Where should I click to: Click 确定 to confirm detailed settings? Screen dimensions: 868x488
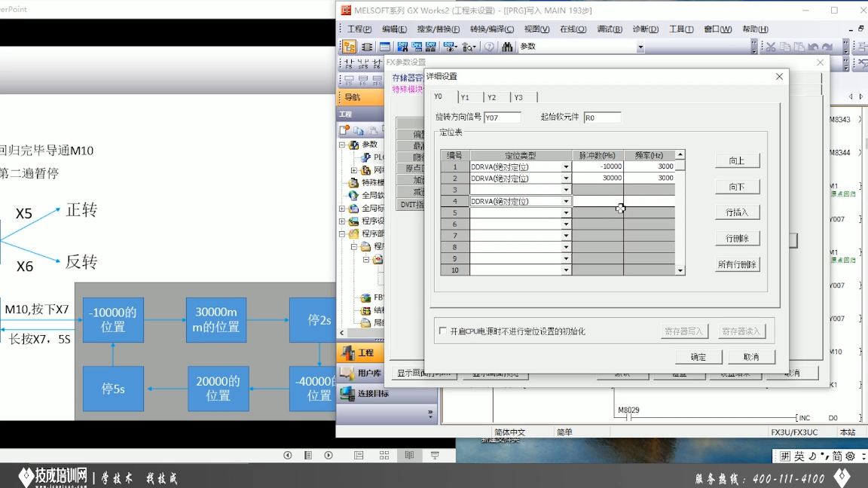coord(698,357)
